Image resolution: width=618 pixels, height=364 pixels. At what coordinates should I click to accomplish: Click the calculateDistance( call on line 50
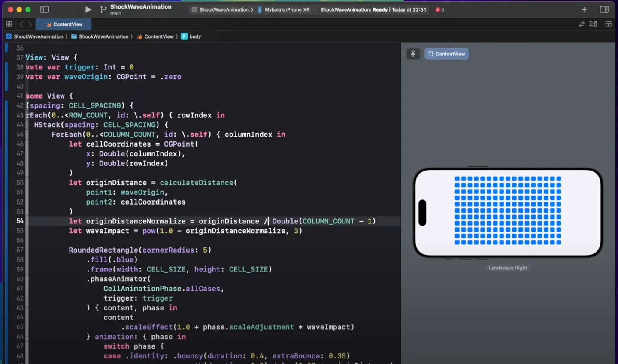click(198, 183)
